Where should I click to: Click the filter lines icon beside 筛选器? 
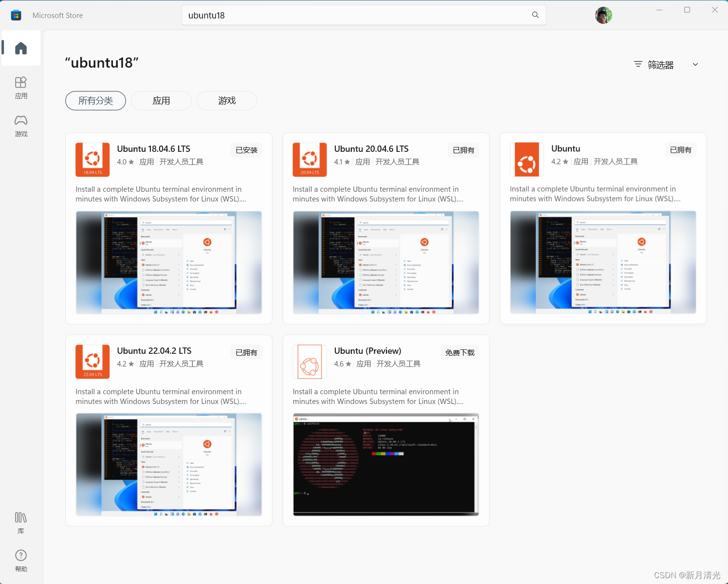(638, 64)
